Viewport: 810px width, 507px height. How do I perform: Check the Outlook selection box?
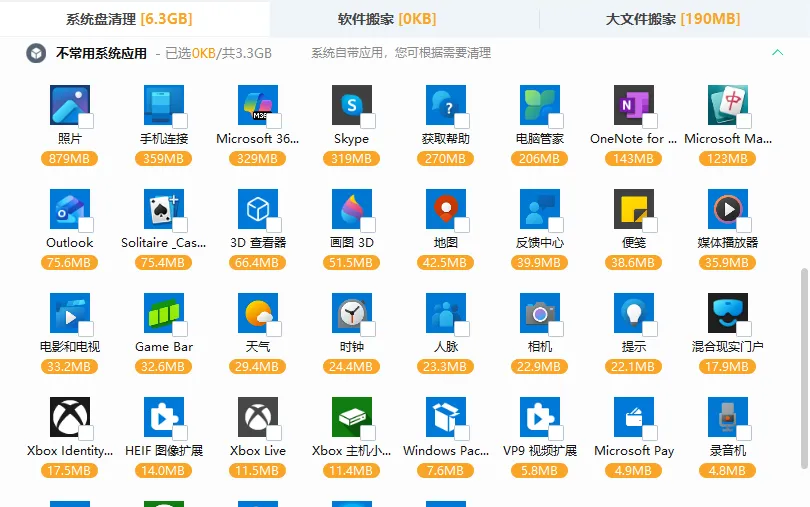[x=86, y=225]
